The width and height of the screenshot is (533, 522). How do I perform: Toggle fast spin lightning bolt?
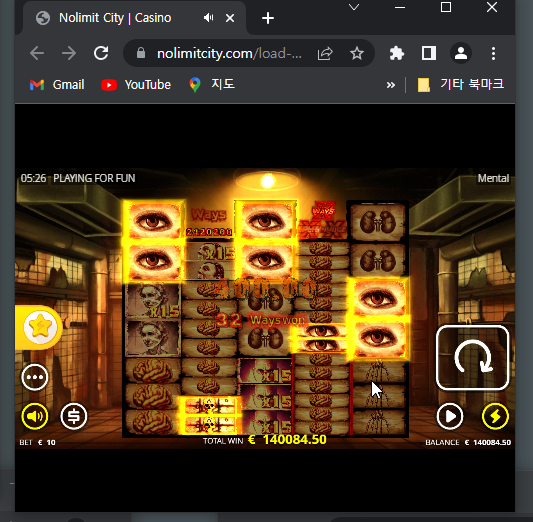click(495, 416)
